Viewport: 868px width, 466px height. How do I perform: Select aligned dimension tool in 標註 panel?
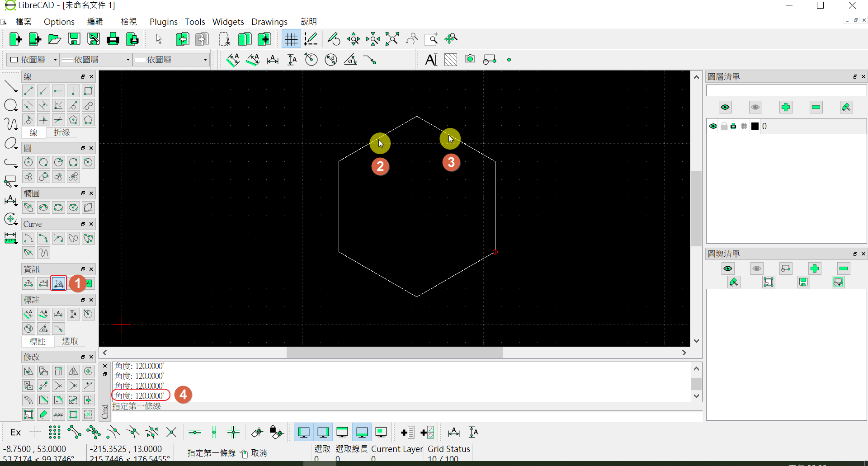coord(28,314)
